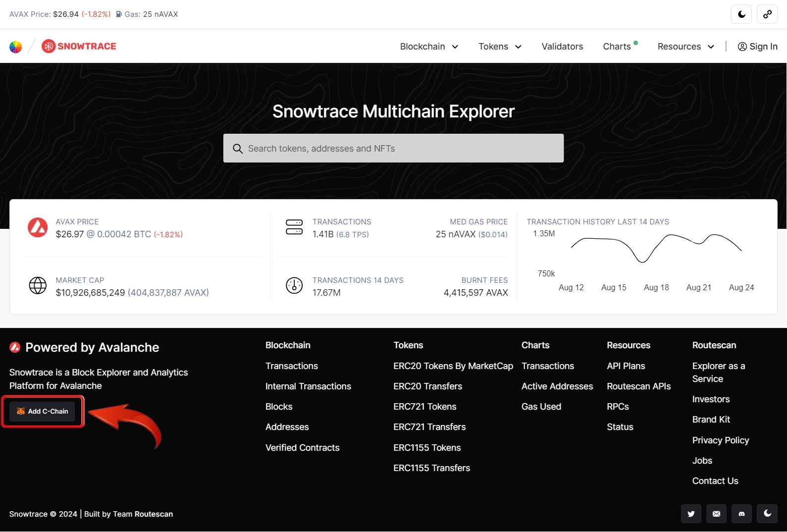This screenshot has width=787, height=532.
Task: Open the Charts nav item
Action: point(617,47)
